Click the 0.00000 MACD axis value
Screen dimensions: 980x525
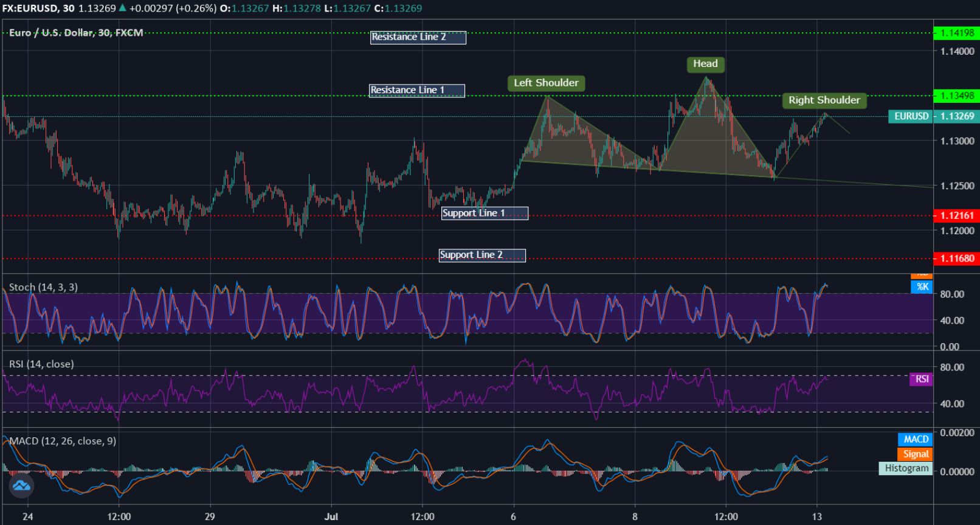coord(958,471)
